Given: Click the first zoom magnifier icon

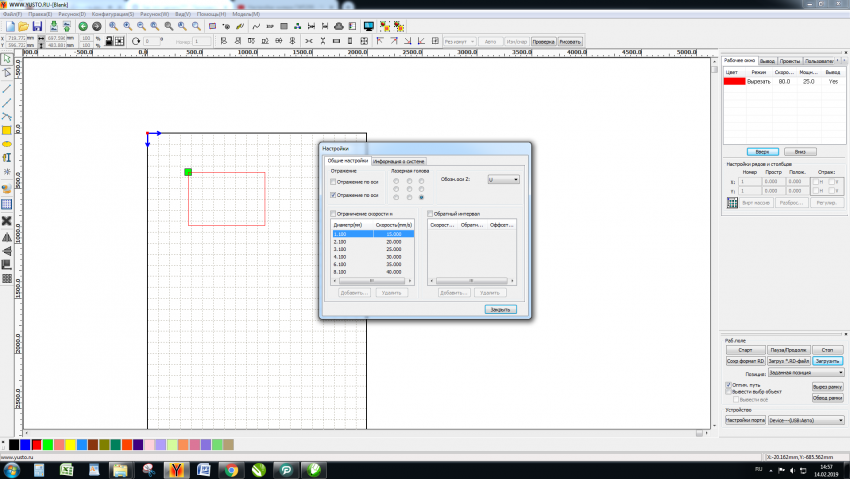Looking at the screenshot, I should coord(112,26).
